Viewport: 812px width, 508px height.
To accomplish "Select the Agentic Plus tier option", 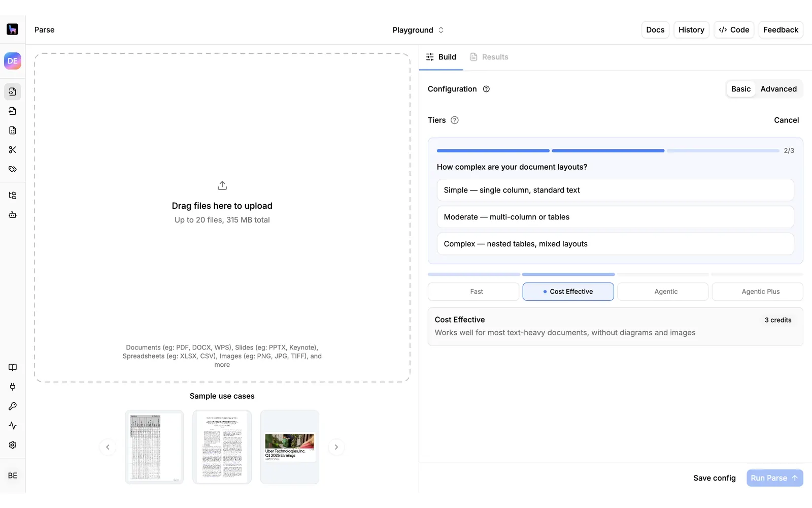I will [x=758, y=292].
